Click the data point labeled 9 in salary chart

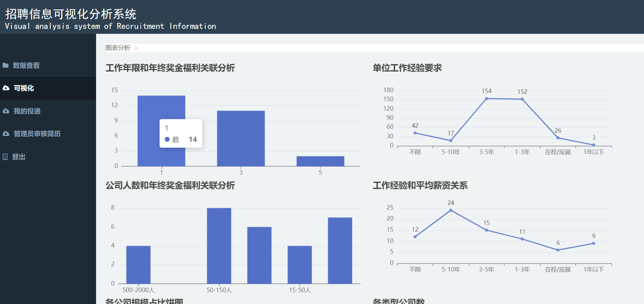point(594,243)
